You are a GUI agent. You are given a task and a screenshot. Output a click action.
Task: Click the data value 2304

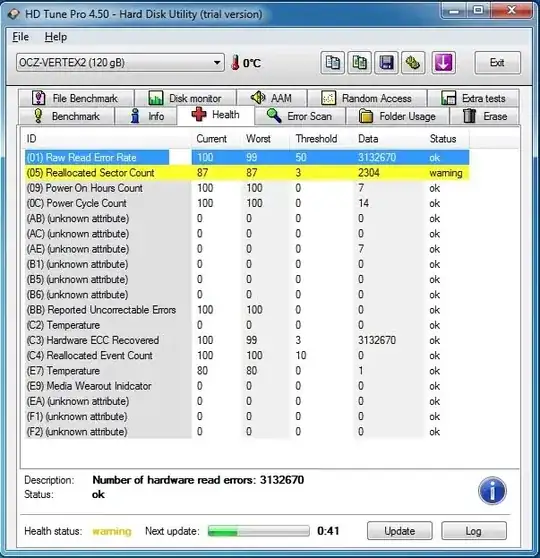[369, 173]
